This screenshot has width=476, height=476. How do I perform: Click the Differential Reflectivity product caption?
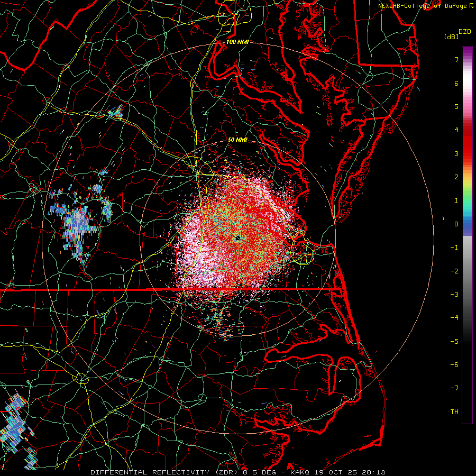pyautogui.click(x=238, y=472)
